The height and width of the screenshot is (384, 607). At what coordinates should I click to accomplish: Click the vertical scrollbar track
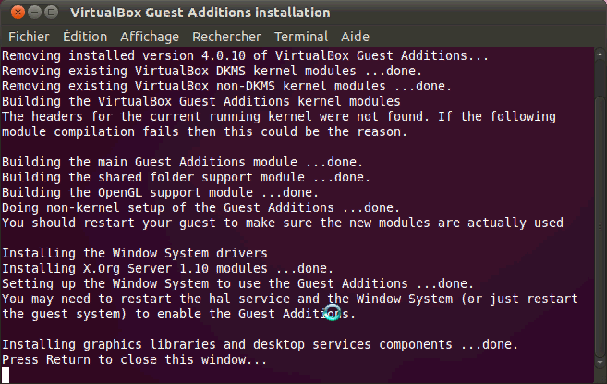pos(600,209)
